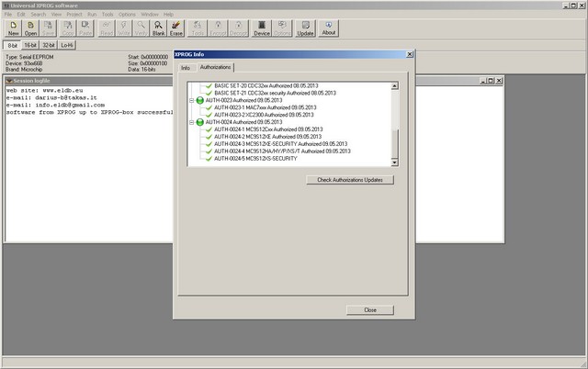Viewport: 588px width, 369px height.
Task: Open the Tools menu
Action: coord(107,15)
